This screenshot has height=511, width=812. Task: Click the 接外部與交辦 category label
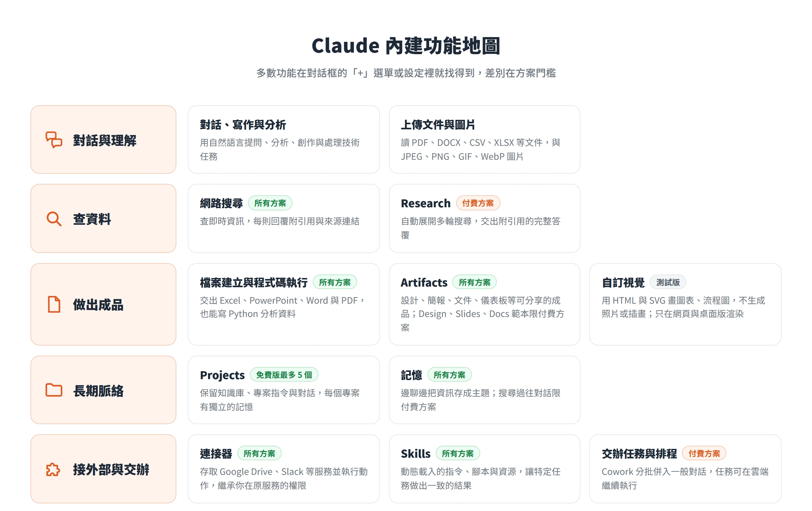pyautogui.click(x=111, y=469)
